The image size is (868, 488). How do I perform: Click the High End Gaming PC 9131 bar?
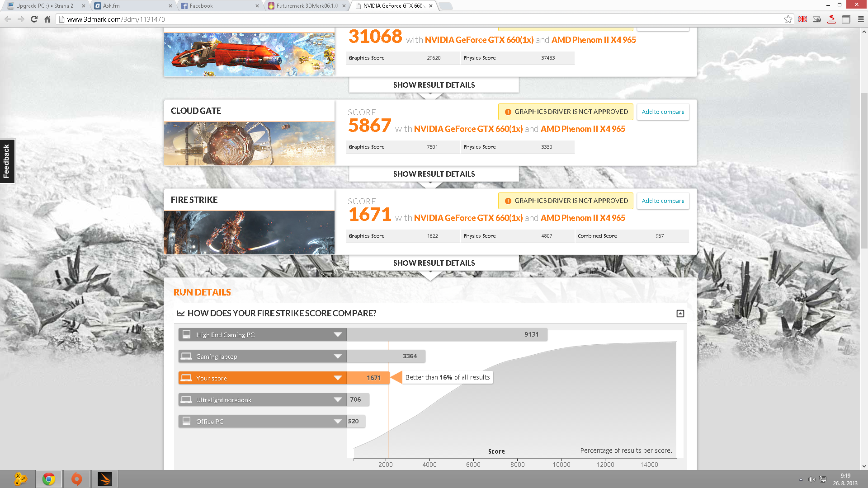[x=447, y=334]
